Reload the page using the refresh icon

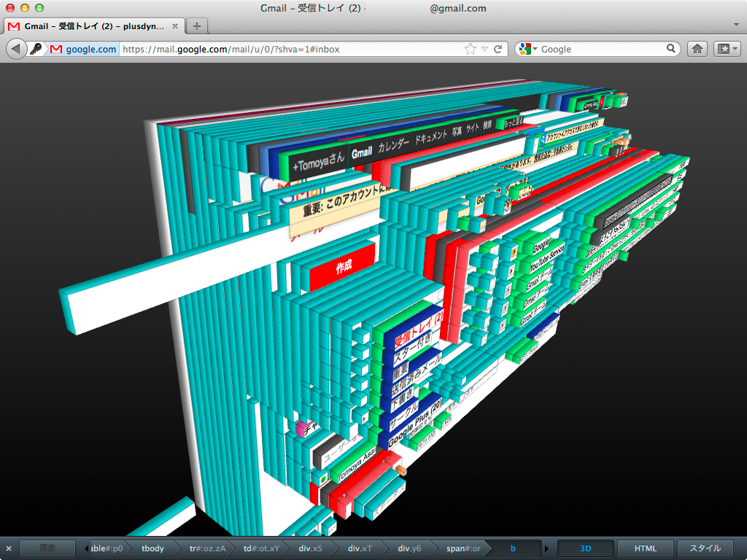[x=498, y=49]
